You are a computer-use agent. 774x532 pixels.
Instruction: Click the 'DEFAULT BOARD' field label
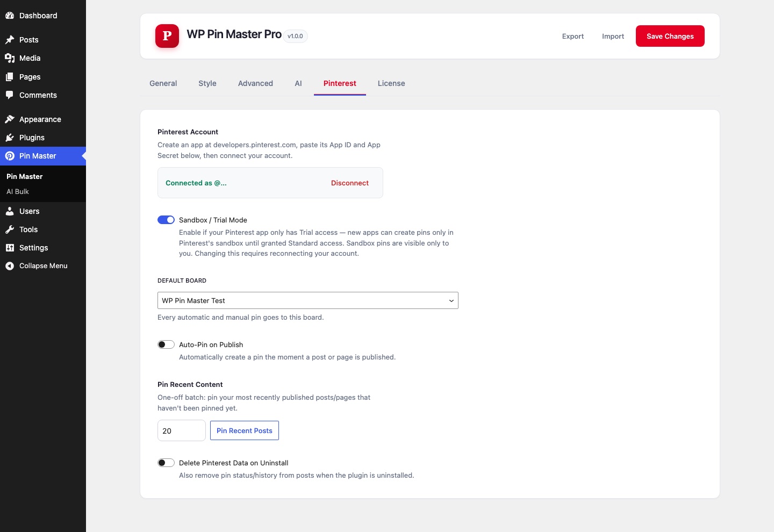pyautogui.click(x=182, y=281)
